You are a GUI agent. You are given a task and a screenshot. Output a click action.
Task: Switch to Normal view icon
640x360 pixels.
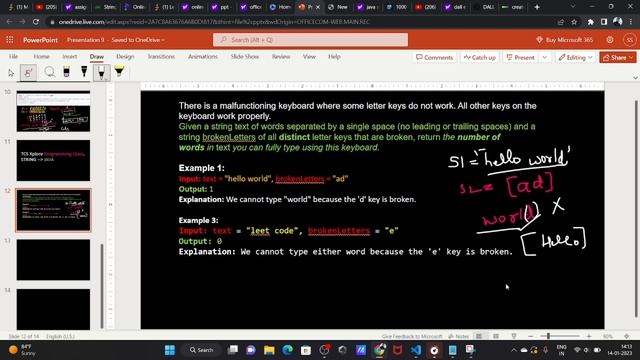point(479,336)
